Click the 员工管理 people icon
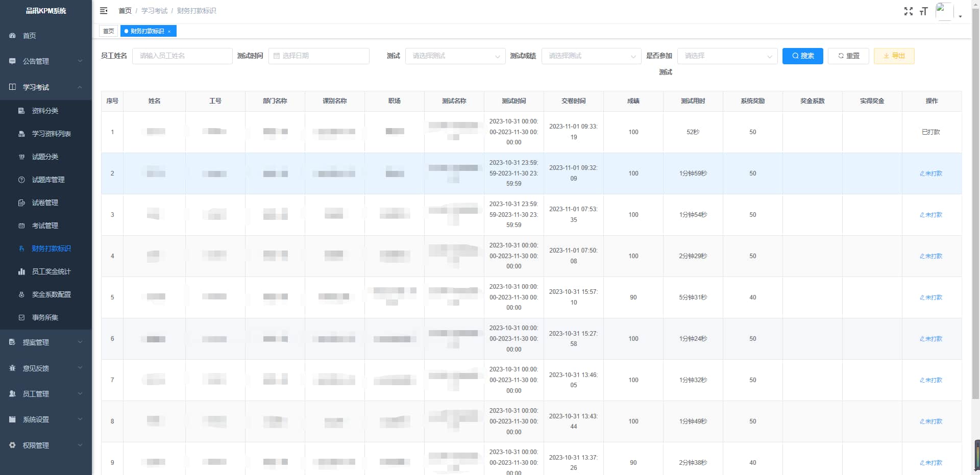The height and width of the screenshot is (475, 980). [12, 394]
